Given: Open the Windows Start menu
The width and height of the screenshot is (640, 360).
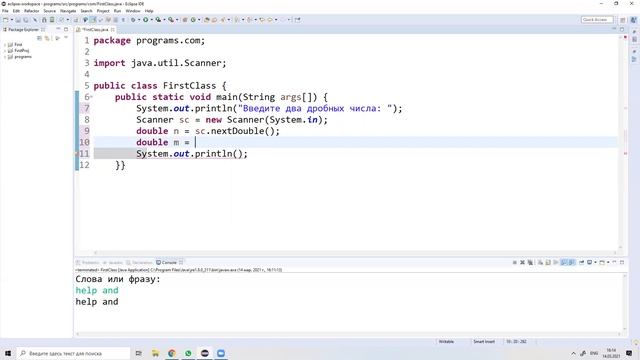Looking at the screenshot, I should [x=8, y=353].
